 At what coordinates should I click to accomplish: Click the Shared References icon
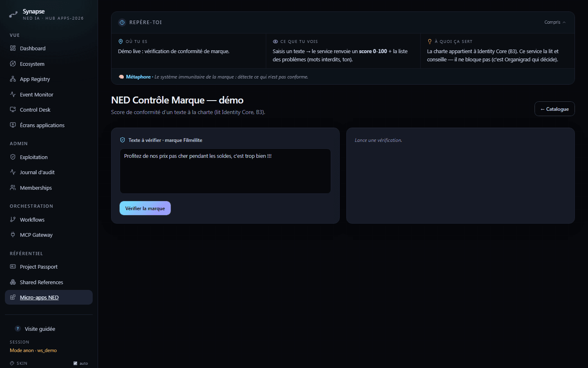pyautogui.click(x=13, y=282)
